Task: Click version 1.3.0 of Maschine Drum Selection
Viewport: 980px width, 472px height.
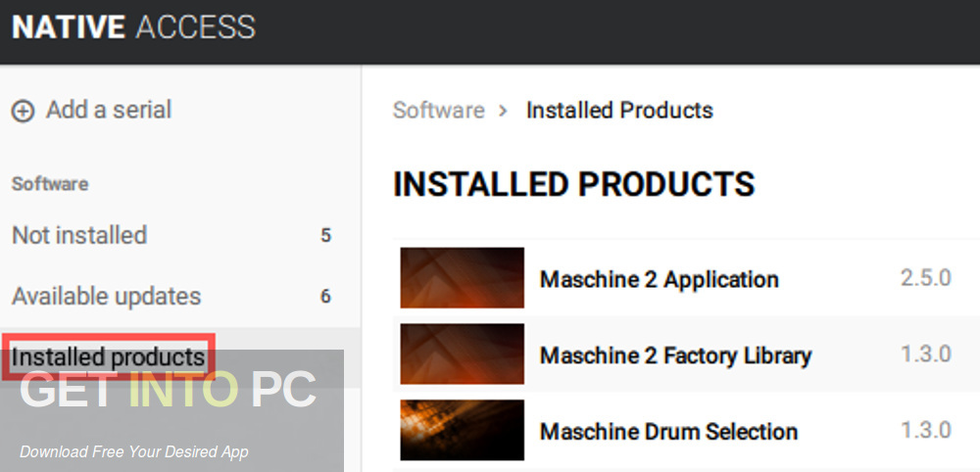Action: point(926,430)
